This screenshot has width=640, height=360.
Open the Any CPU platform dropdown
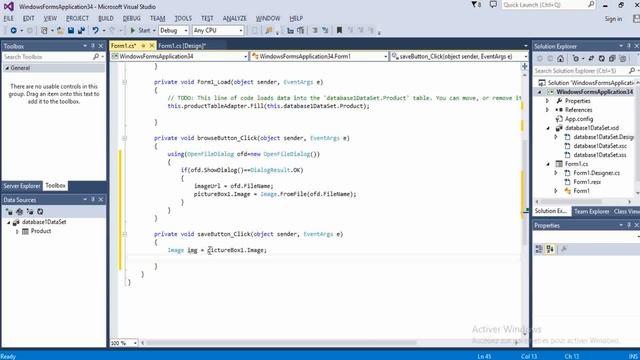tap(241, 31)
